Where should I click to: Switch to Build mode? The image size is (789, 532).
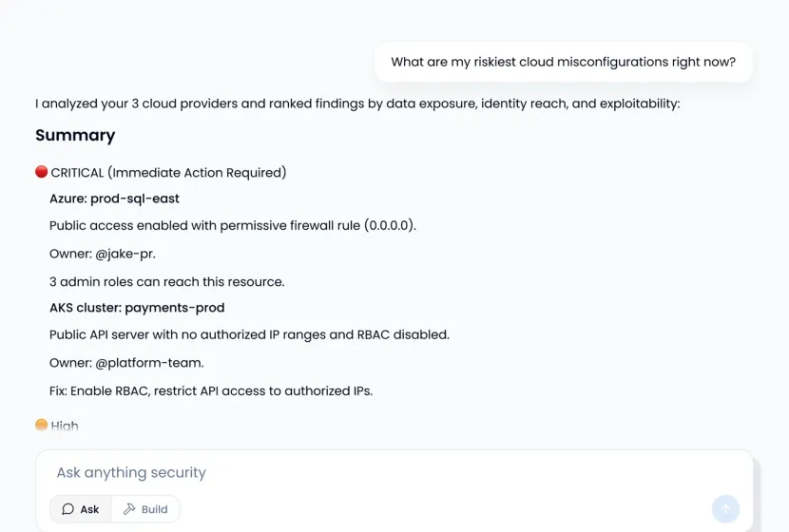click(145, 509)
